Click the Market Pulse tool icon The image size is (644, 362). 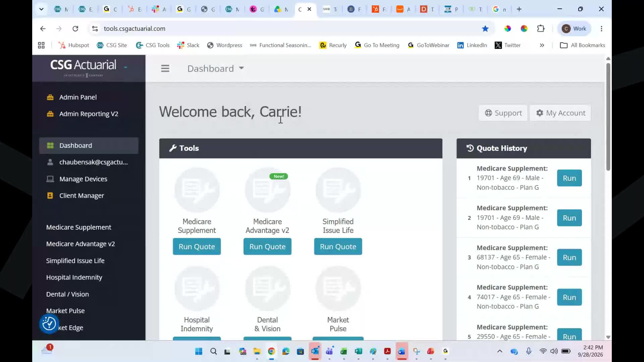338,289
